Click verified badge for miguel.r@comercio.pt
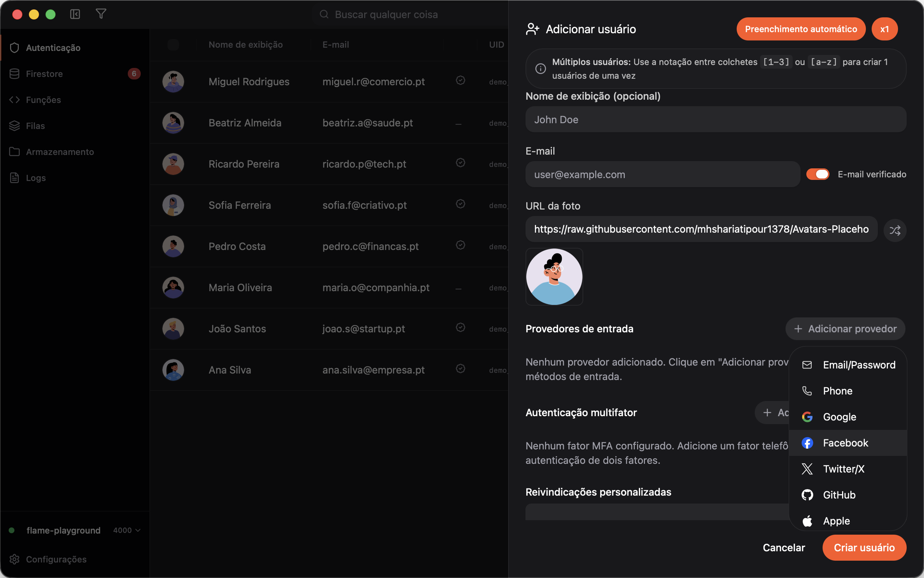 click(x=461, y=80)
